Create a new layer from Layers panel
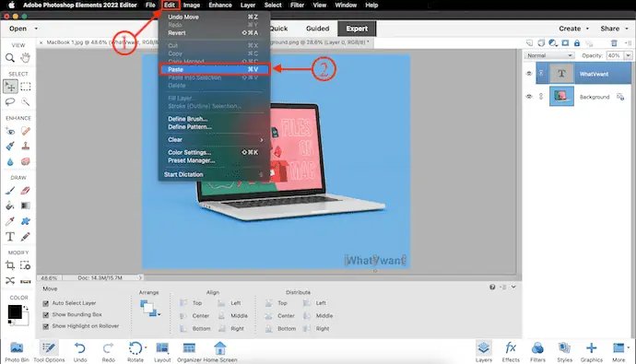 [529, 42]
